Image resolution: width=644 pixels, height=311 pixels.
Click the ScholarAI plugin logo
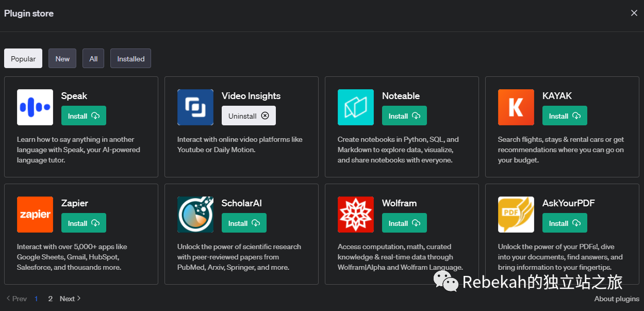(x=195, y=215)
